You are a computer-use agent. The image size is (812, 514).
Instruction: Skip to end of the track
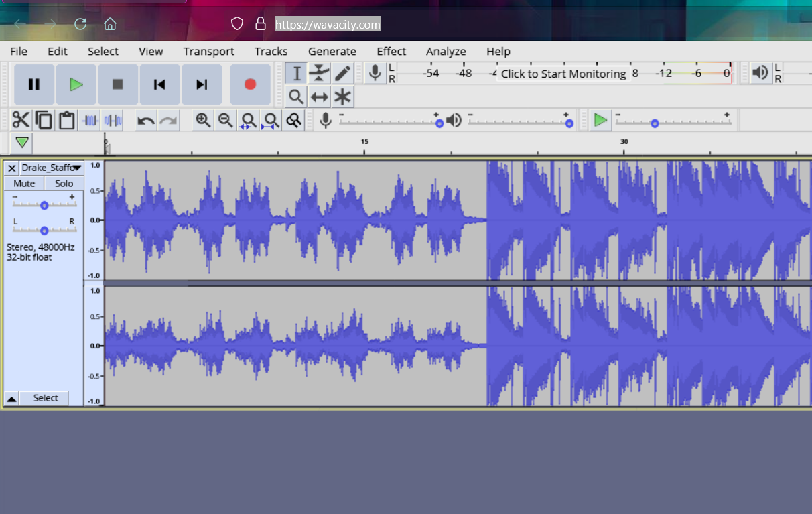coord(202,84)
